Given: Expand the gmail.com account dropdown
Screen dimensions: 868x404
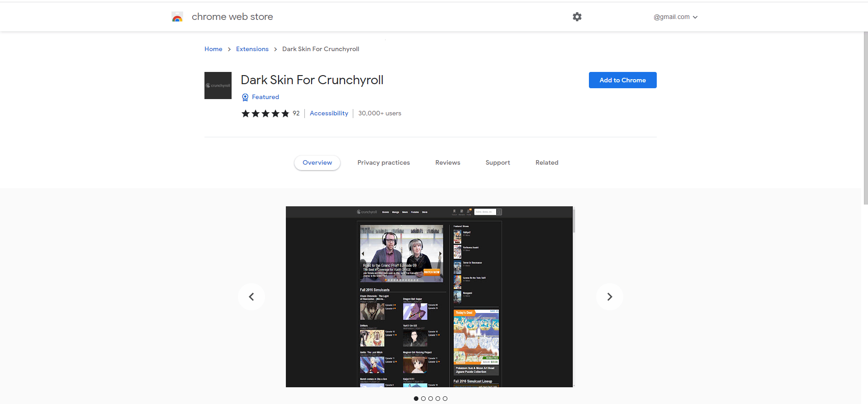Looking at the screenshot, I should [x=675, y=17].
